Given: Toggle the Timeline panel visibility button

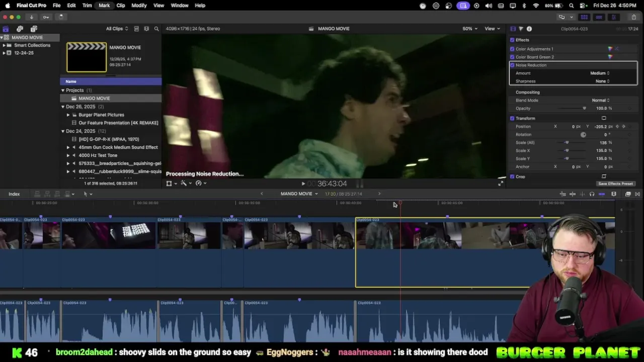Looking at the screenshot, I should click(599, 17).
